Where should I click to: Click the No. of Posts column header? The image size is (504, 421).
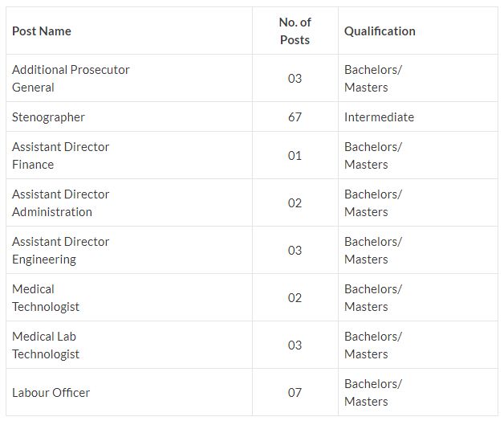coord(295,31)
